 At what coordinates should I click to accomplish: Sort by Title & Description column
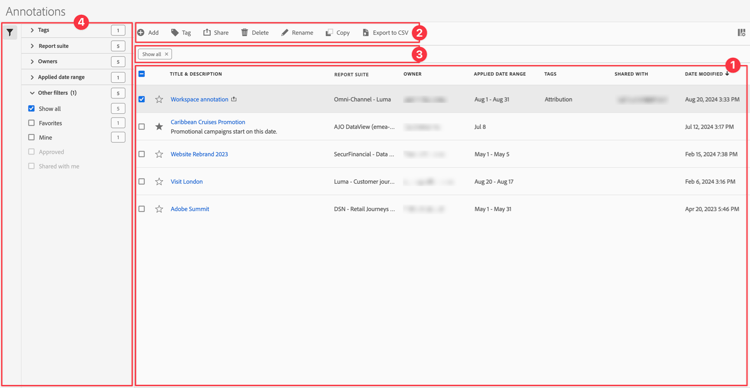(196, 74)
